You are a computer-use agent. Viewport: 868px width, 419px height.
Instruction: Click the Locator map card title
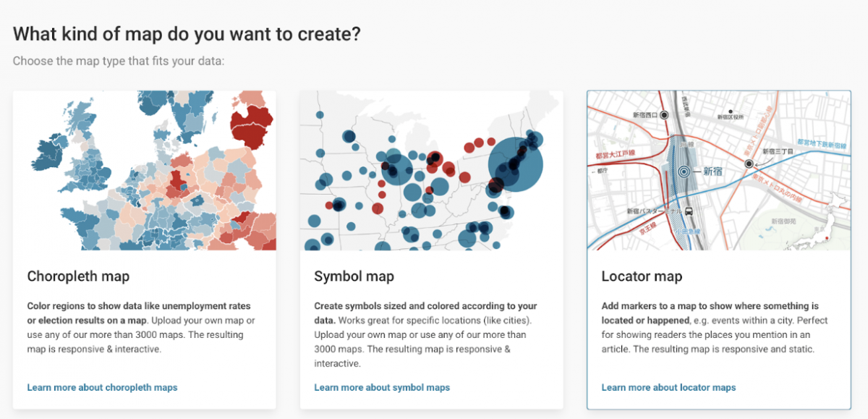tap(642, 276)
